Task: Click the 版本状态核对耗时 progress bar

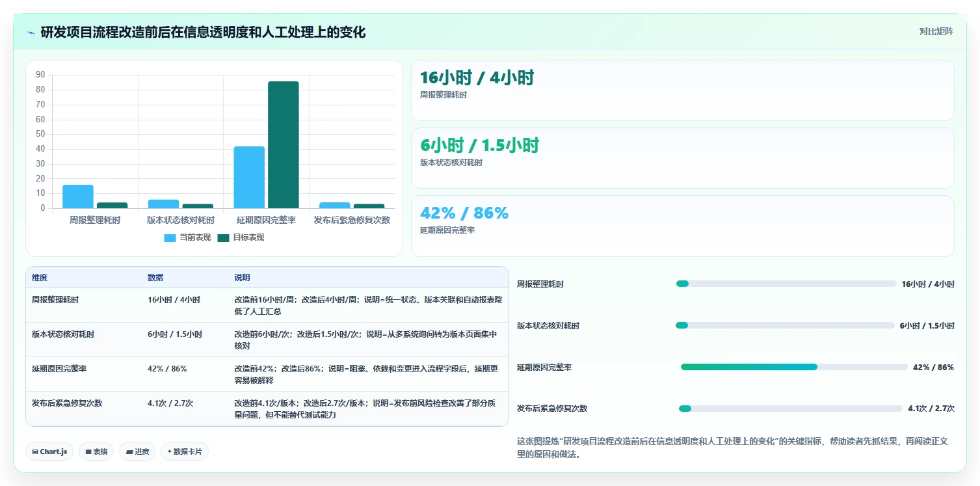Action: click(x=785, y=325)
